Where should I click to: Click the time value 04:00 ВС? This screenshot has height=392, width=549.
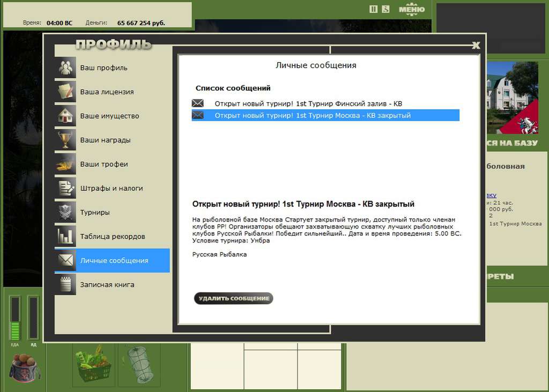tap(60, 23)
